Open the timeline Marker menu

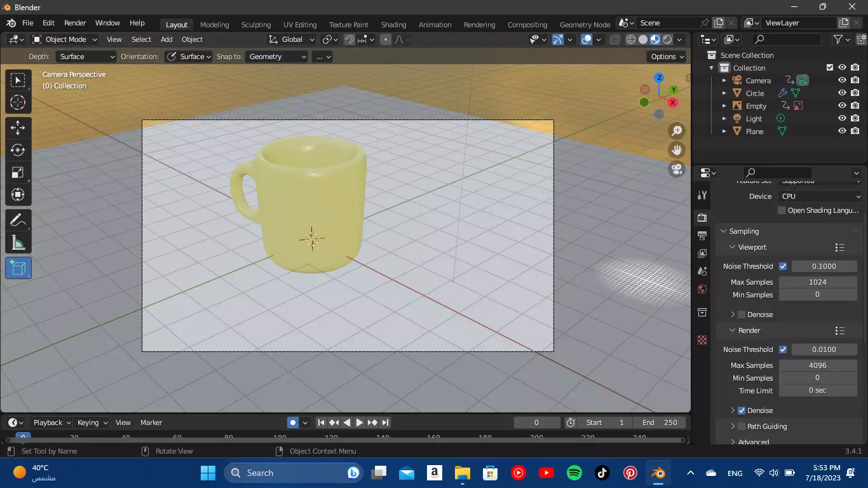[x=151, y=423]
